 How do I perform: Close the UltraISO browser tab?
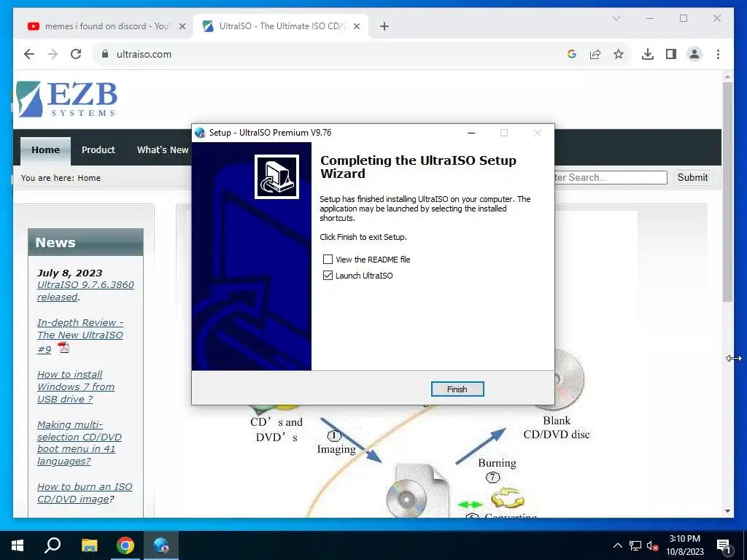click(356, 26)
